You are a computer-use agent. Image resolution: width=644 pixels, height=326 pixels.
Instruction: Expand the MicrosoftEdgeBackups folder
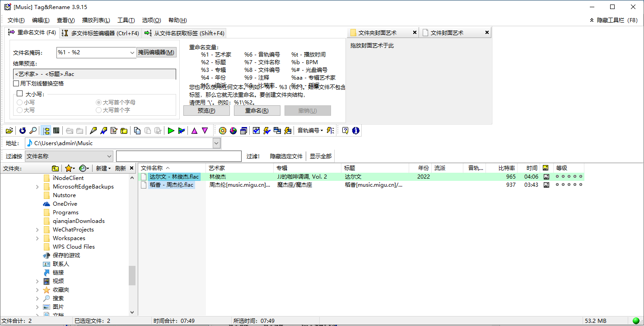coord(37,187)
